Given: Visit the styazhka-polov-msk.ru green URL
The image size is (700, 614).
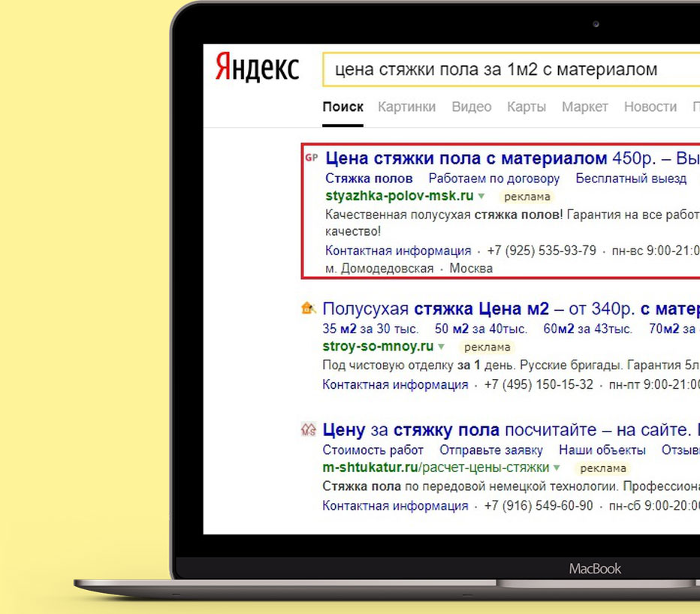Looking at the screenshot, I should pyautogui.click(x=400, y=196).
